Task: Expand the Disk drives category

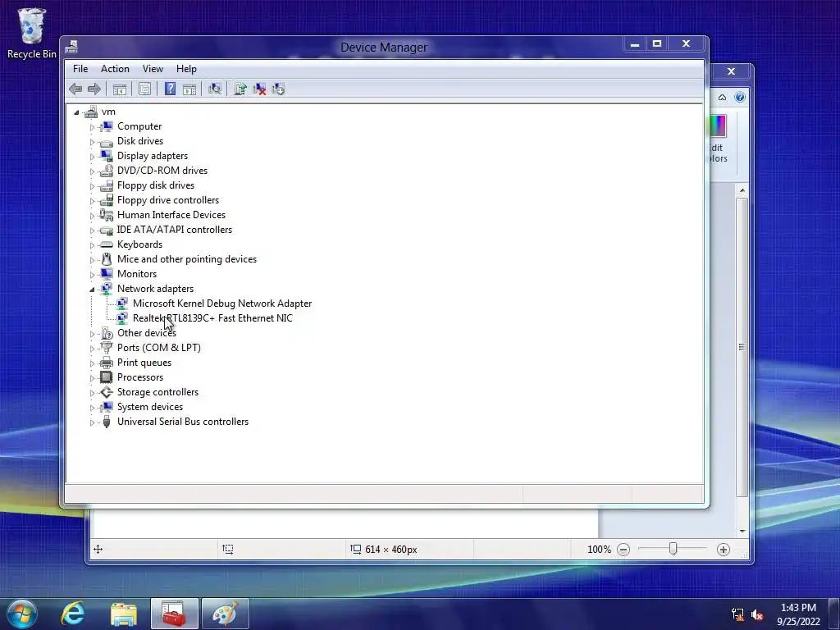Action: click(x=92, y=142)
